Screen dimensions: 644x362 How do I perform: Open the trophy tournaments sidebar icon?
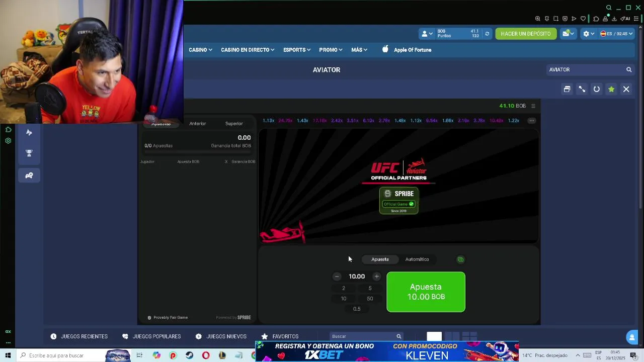29,153
